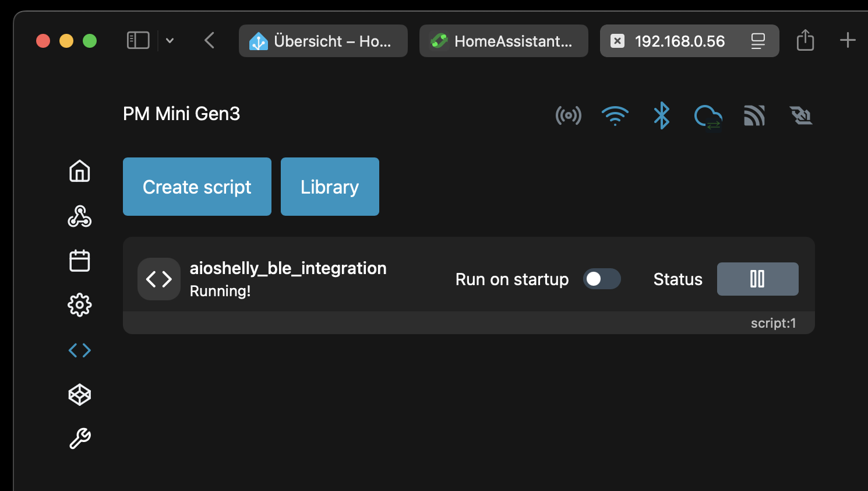Switch to the Übersicht Home Assistant tab
868x491 pixels.
pyautogui.click(x=323, y=41)
